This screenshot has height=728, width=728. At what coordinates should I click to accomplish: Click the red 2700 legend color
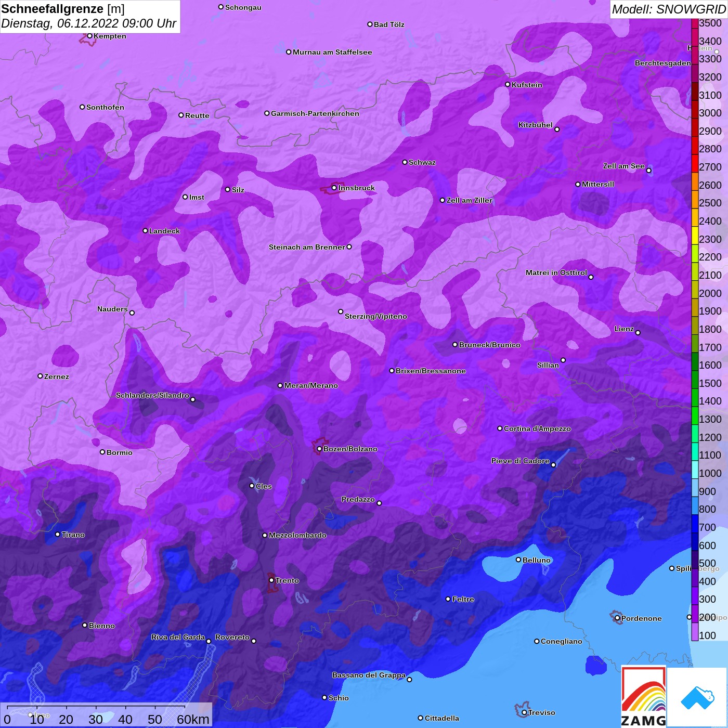(695, 163)
